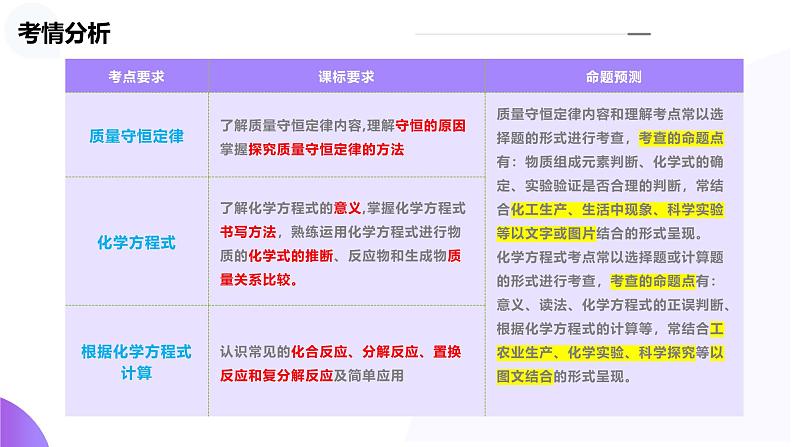Screen dimensions: 794x447
Task: Click red text 化学式的推断
Action: [291, 256]
